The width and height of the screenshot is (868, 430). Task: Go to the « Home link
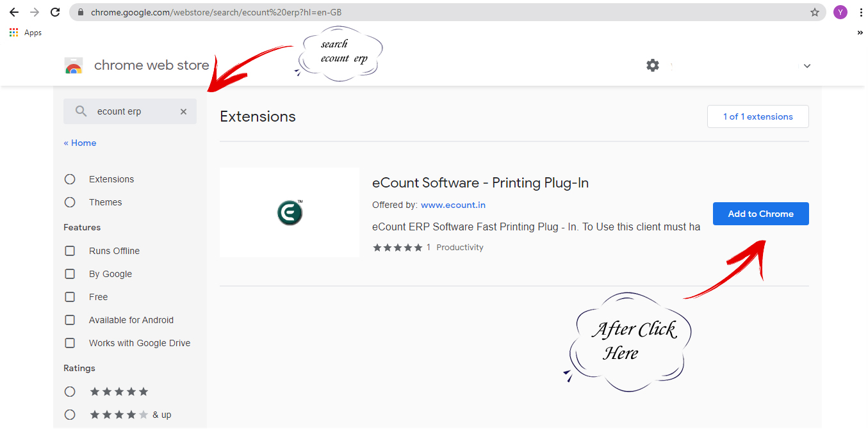80,143
